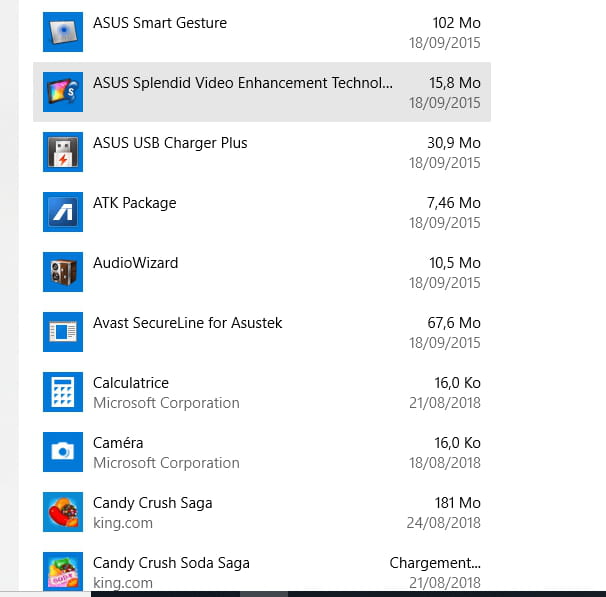Click the Avast SecureLine for Asustek icon
The image size is (606, 597).
[63, 332]
